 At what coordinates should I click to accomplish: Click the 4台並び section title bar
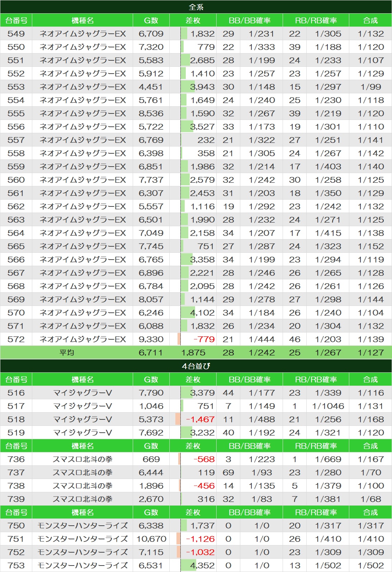pos(196,366)
